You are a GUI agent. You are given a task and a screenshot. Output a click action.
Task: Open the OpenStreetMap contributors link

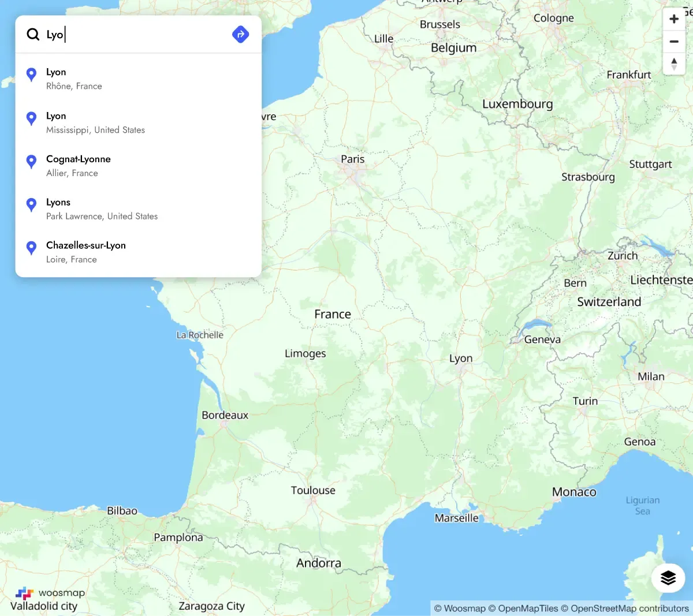pos(625,608)
